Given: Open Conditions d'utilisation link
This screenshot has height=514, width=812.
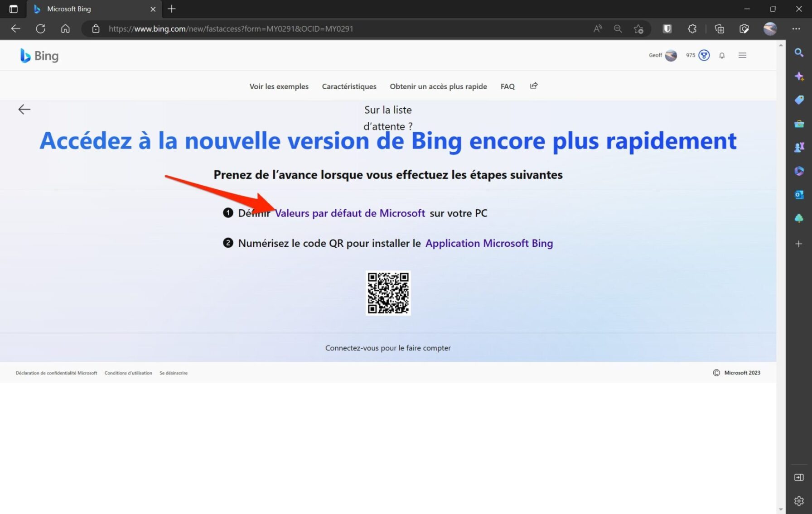Looking at the screenshot, I should [128, 373].
